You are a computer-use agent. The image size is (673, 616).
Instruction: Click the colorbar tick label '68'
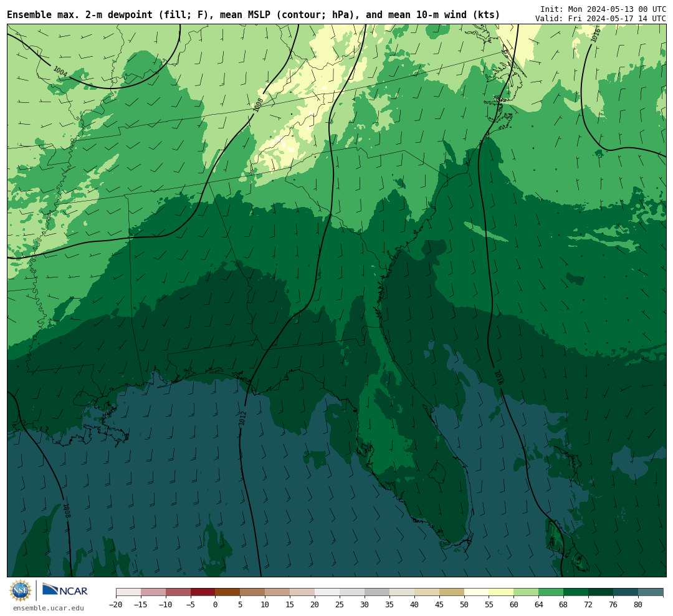pyautogui.click(x=563, y=605)
